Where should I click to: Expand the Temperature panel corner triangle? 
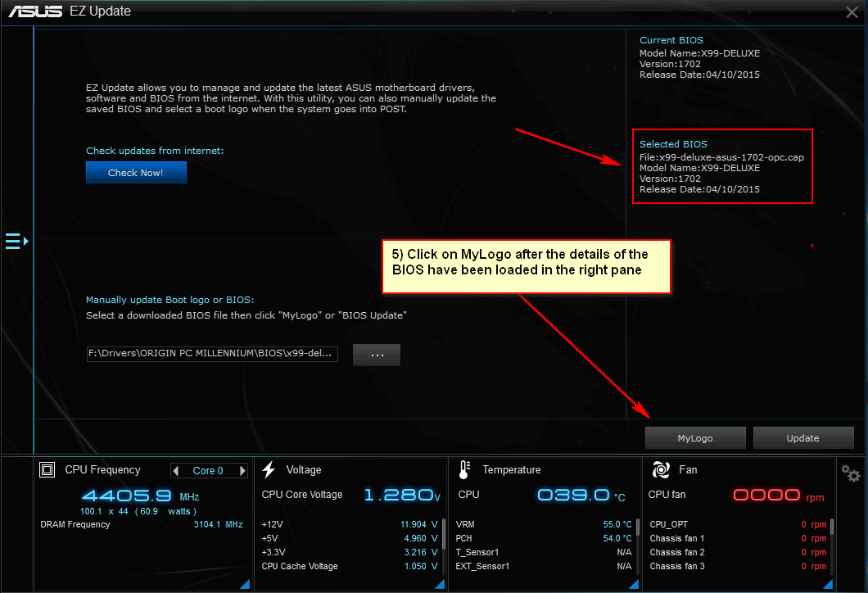[634, 584]
